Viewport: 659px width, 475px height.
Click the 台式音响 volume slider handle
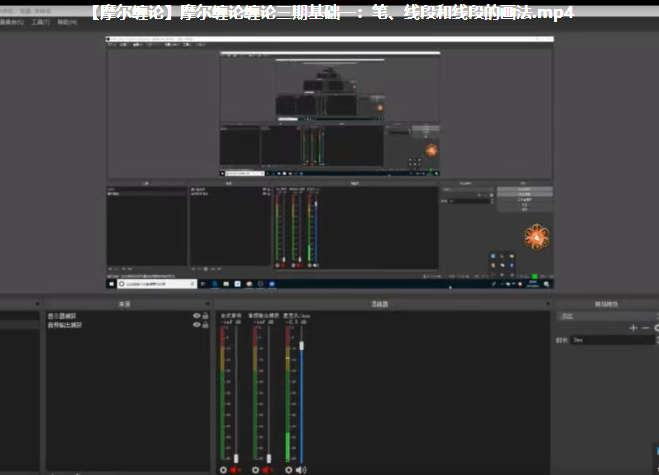236,458
